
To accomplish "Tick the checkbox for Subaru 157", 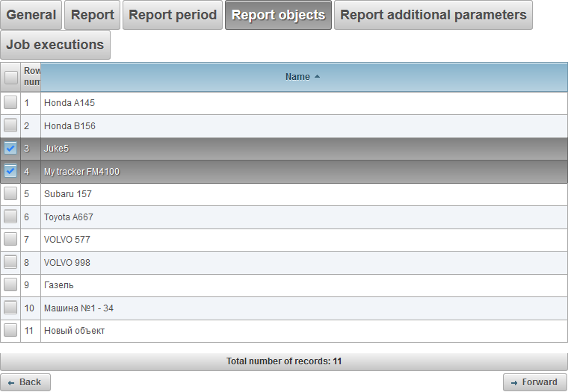I will tap(10, 193).
